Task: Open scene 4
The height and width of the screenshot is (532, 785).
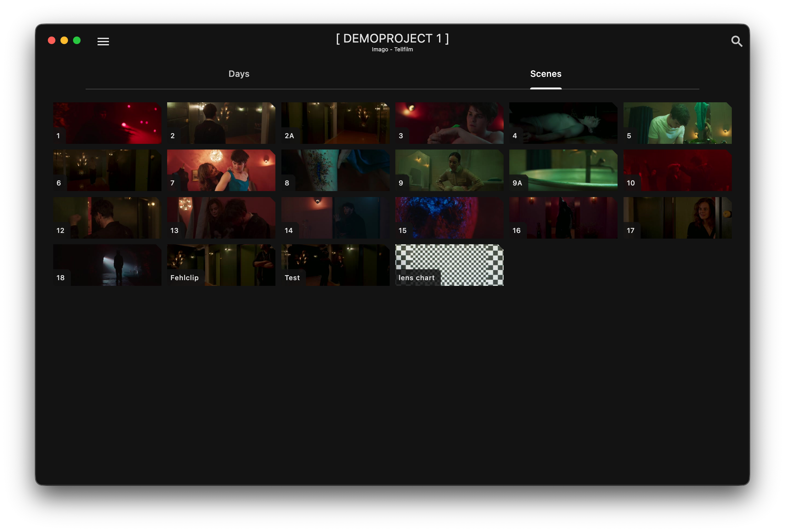Action: [x=563, y=123]
